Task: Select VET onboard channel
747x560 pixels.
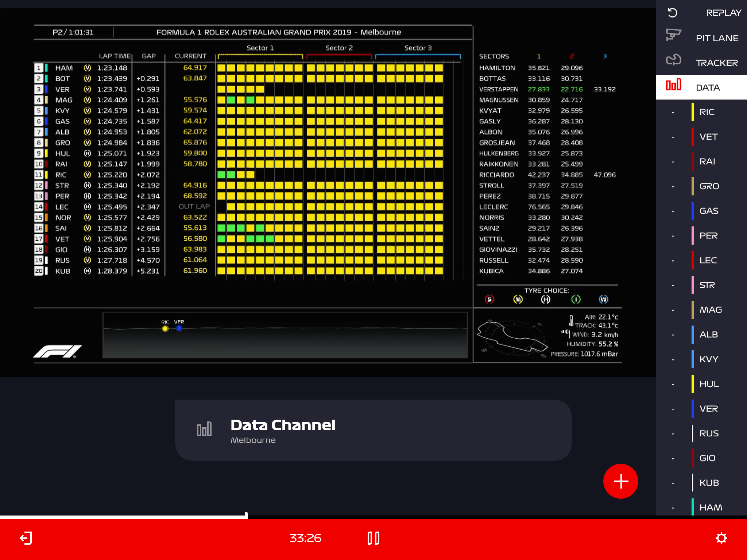Action: click(701, 137)
